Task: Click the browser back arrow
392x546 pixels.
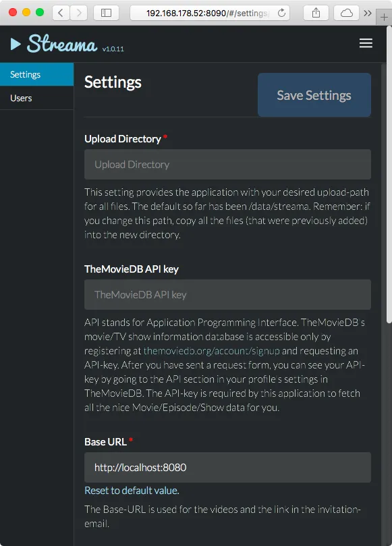Action: click(x=59, y=13)
